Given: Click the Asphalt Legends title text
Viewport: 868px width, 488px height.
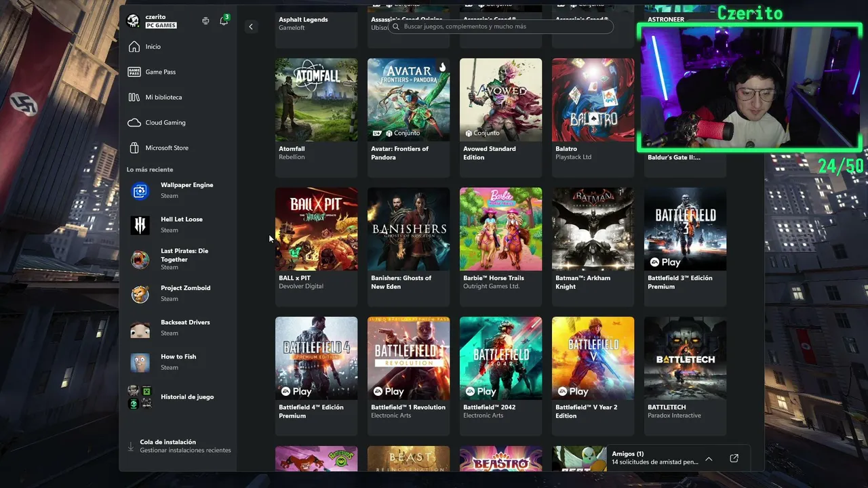Looking at the screenshot, I should click(x=303, y=20).
